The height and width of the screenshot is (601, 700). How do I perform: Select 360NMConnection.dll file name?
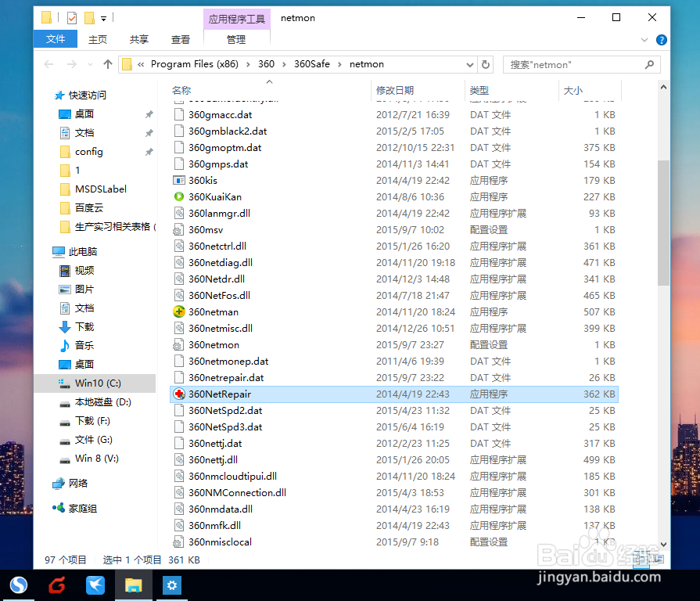pos(237,492)
